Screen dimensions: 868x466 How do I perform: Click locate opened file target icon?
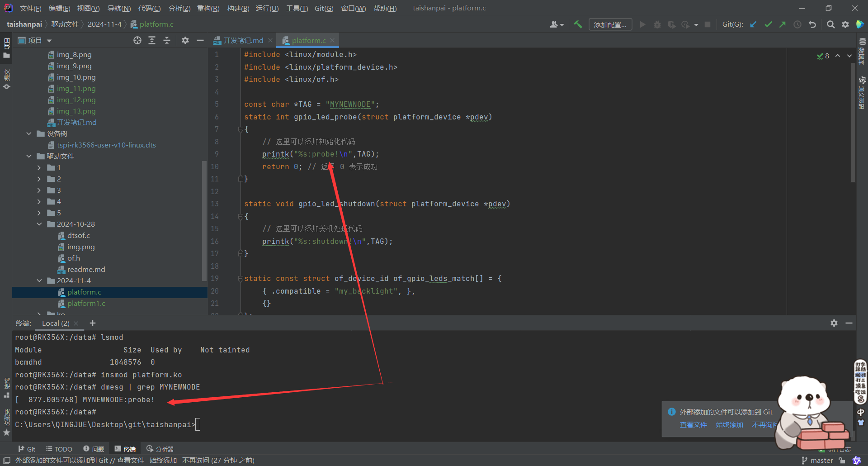click(137, 41)
